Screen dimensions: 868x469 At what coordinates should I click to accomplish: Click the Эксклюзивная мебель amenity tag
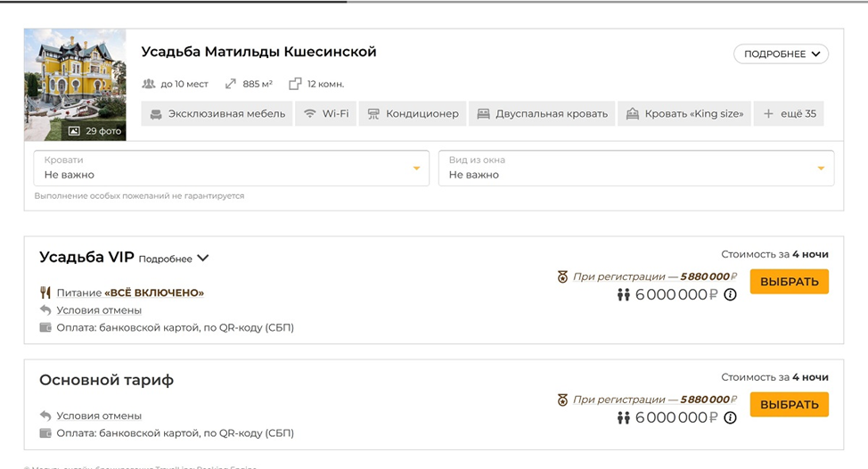[x=217, y=114]
